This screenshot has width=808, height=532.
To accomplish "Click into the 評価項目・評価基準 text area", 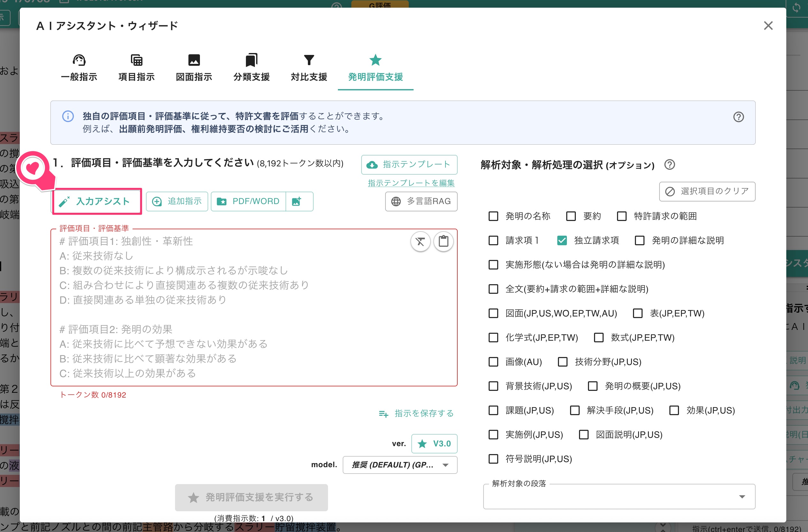I will coord(254,307).
